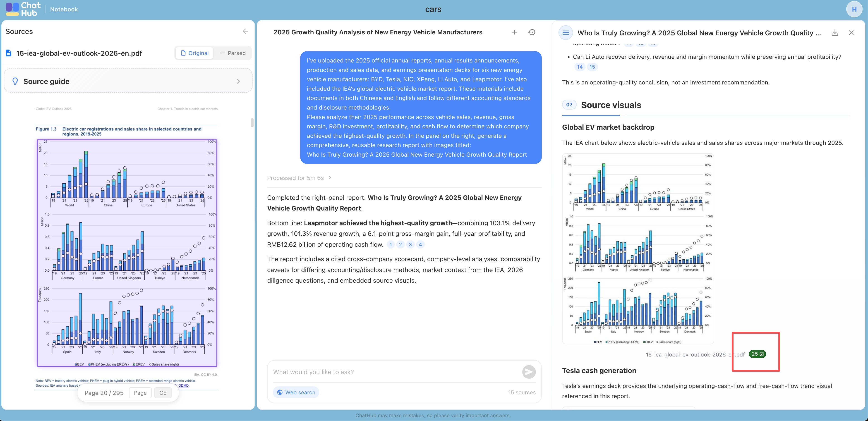Click the ChatHub logo

click(23, 9)
